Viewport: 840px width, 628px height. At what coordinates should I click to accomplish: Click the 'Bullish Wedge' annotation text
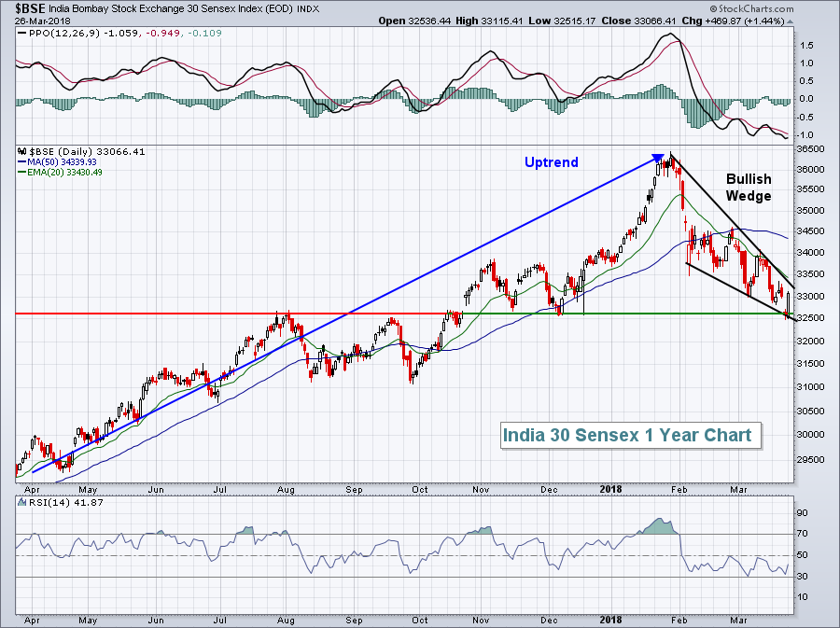pyautogui.click(x=749, y=188)
